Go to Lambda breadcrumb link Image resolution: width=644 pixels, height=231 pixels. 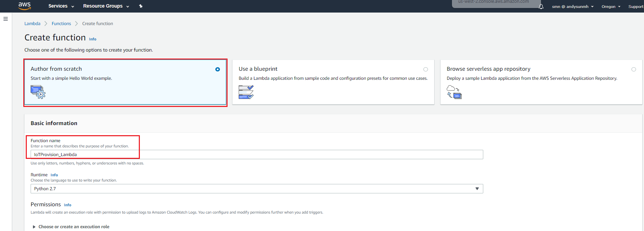click(32, 24)
